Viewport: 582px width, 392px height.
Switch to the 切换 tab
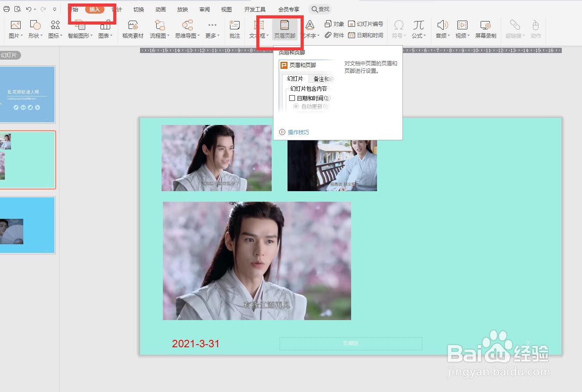(x=139, y=9)
